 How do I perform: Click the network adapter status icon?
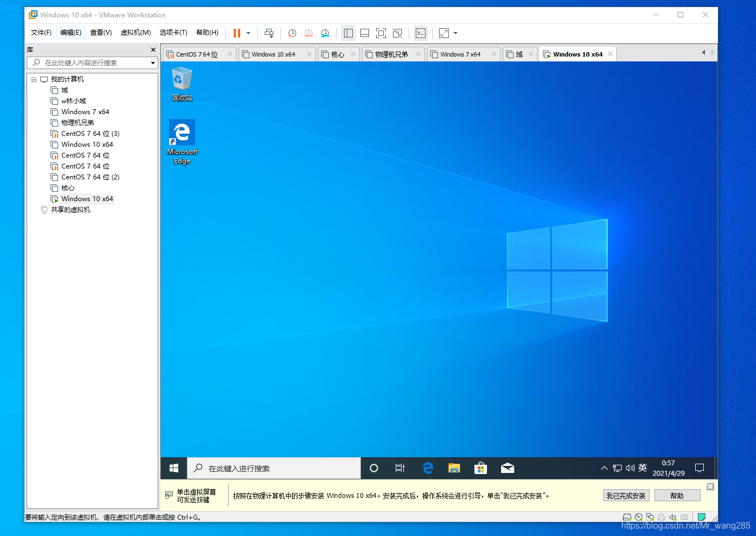650,517
